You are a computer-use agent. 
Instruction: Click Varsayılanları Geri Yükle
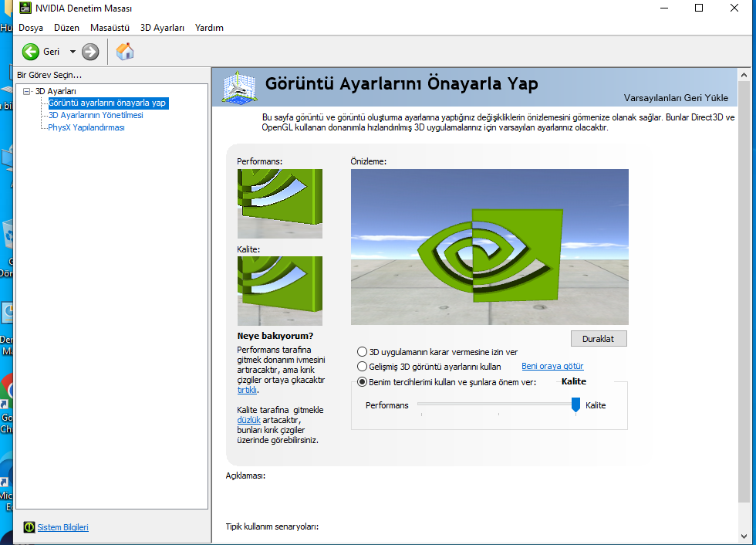pos(676,98)
